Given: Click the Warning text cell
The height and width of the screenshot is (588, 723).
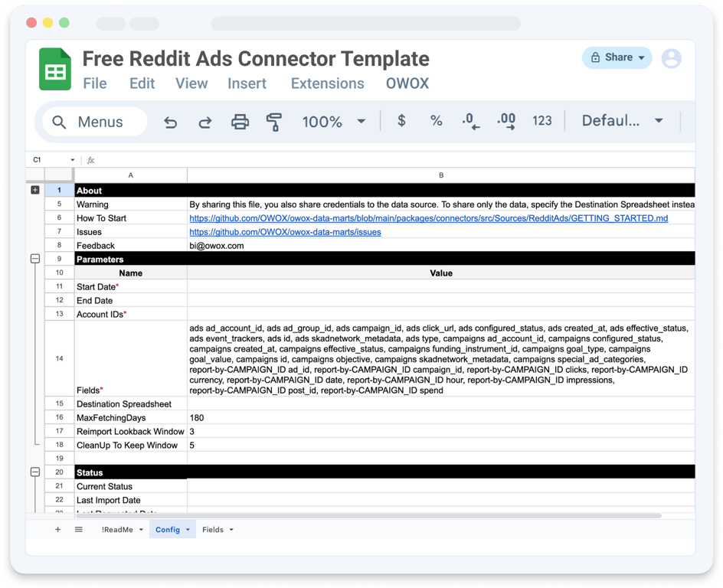Looking at the screenshot, I should tap(441, 204).
